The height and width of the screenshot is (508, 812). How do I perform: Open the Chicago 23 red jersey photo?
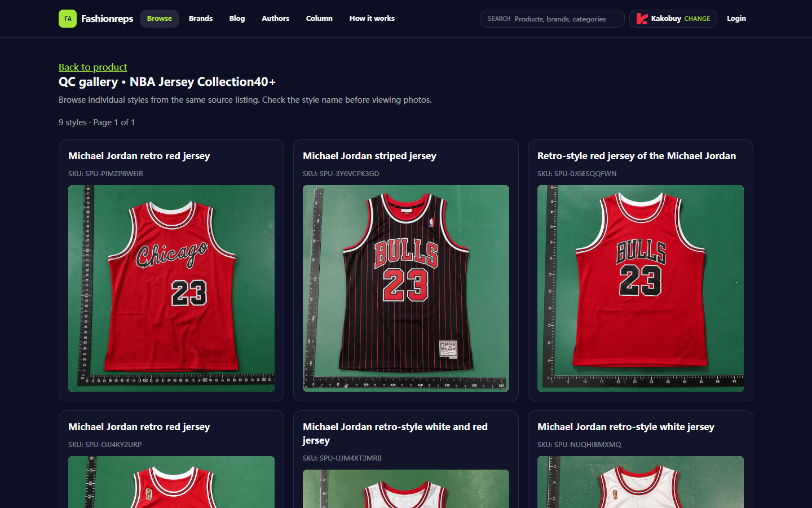coord(171,288)
